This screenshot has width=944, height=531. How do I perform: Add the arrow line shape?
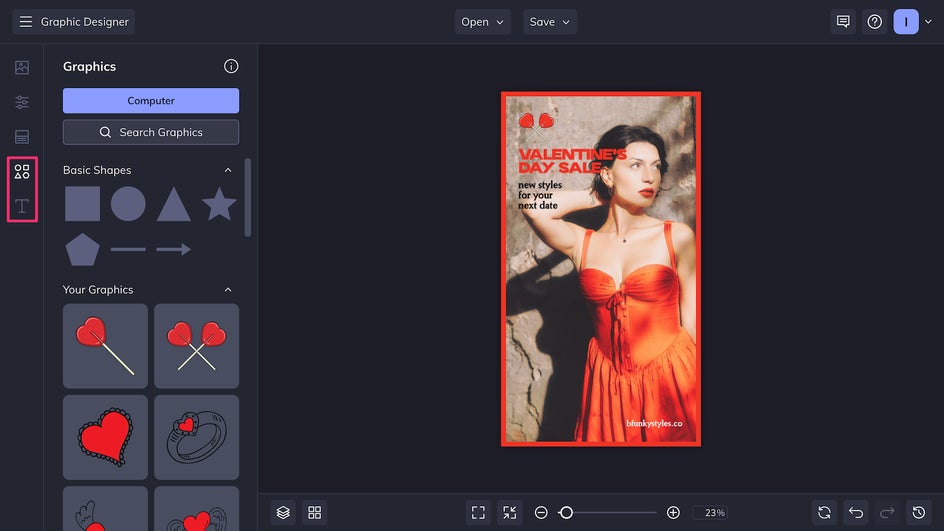[174, 249]
